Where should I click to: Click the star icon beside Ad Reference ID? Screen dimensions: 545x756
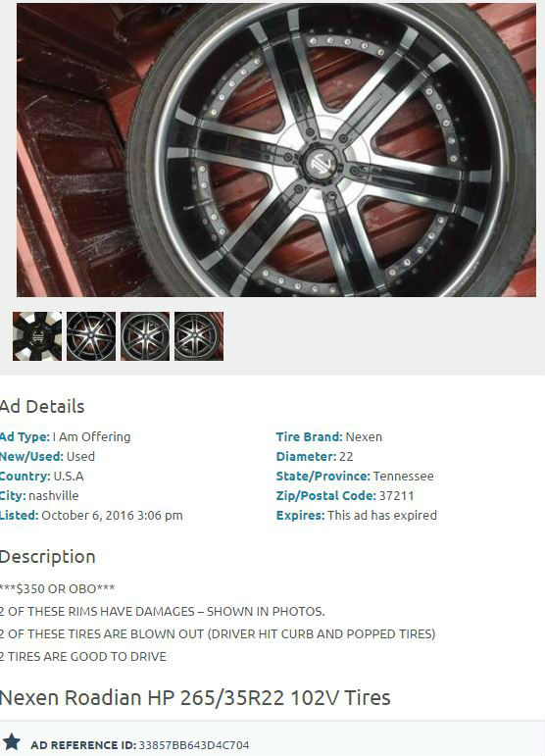tap(12, 741)
